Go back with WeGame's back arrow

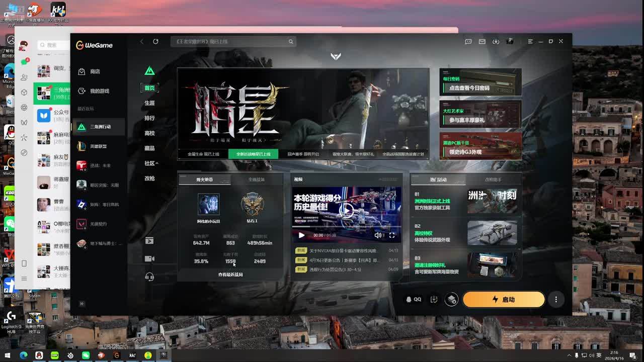tap(142, 42)
